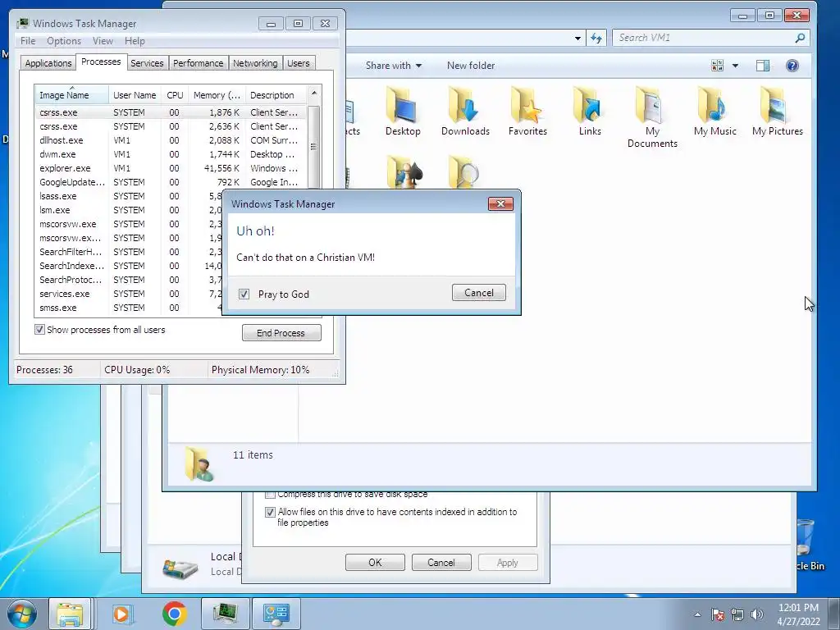The image size is (840, 630).
Task: Select the dllhost.exe process row
Action: point(171,140)
